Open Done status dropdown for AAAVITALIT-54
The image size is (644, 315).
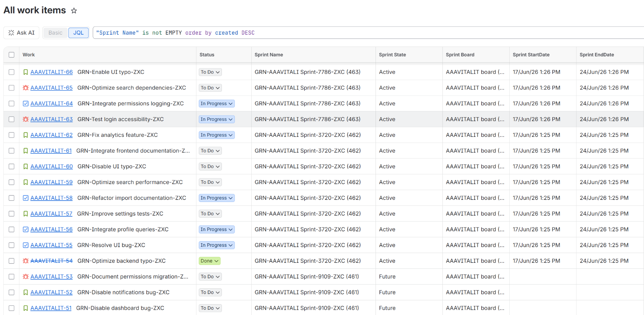pos(209,261)
